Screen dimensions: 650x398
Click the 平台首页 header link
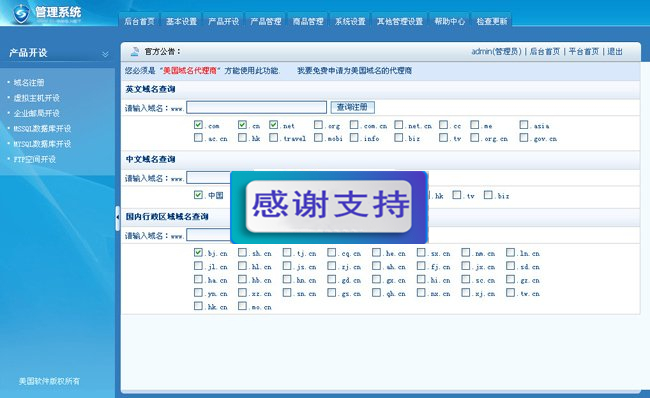[x=584, y=51]
